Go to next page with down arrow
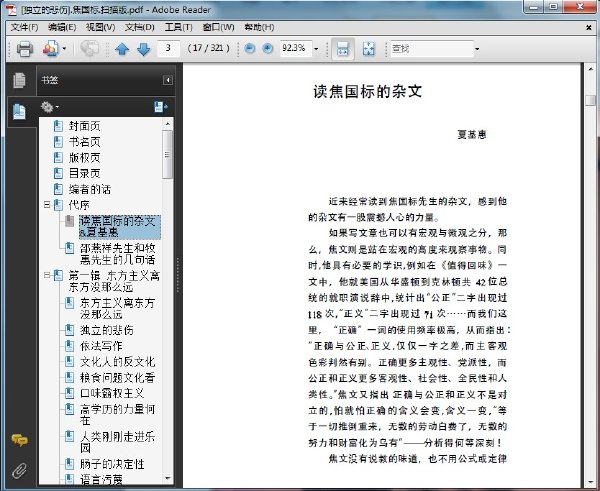Image resolution: width=600 pixels, height=491 pixels. click(143, 49)
